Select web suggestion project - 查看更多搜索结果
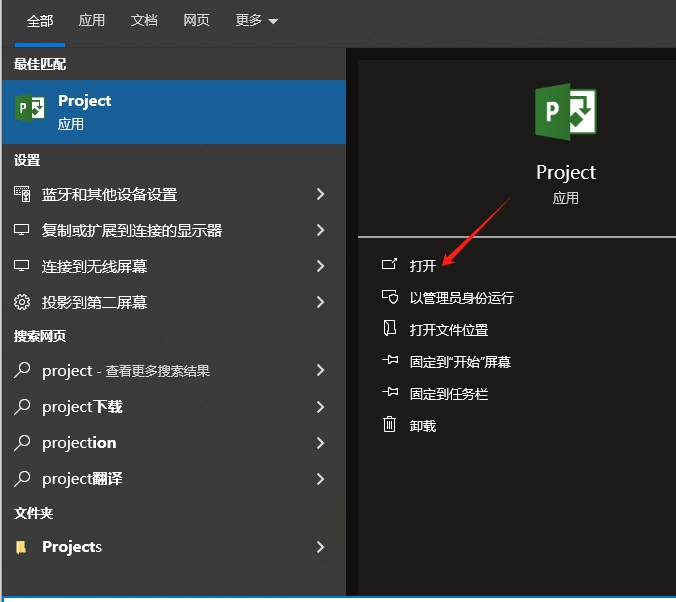Viewport: 676px width, 602px height. pos(174,370)
